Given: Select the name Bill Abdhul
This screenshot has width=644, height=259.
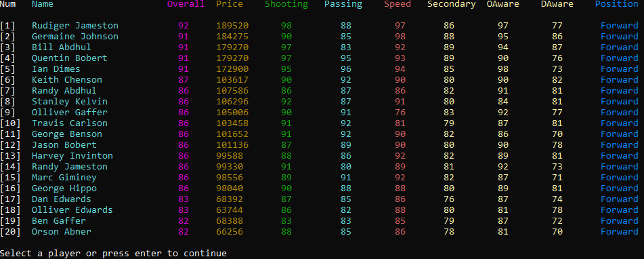Looking at the screenshot, I should 61,47.
